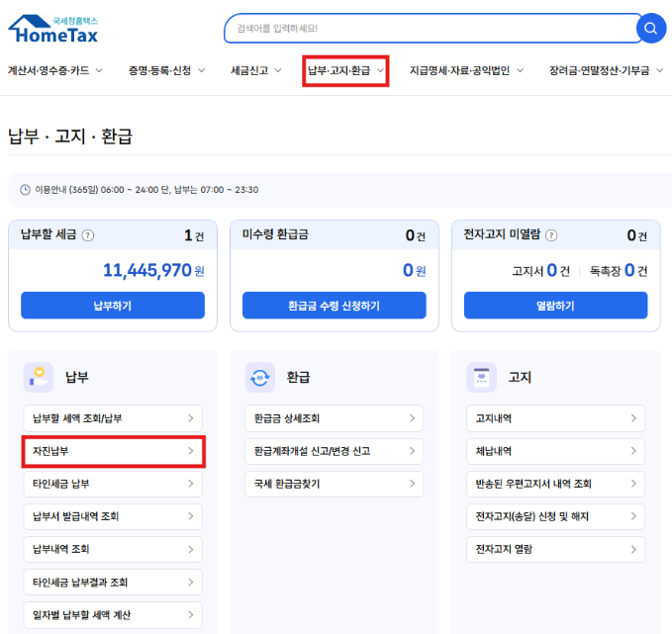Click the 환급 section refresh icon

(260, 377)
